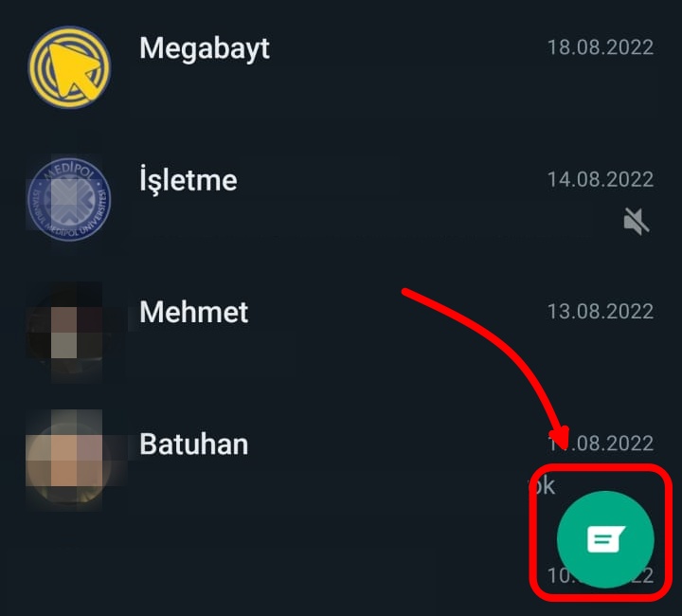Tap the "ok" message preview text
Viewport: 682px width, 616px height.
coord(543,486)
